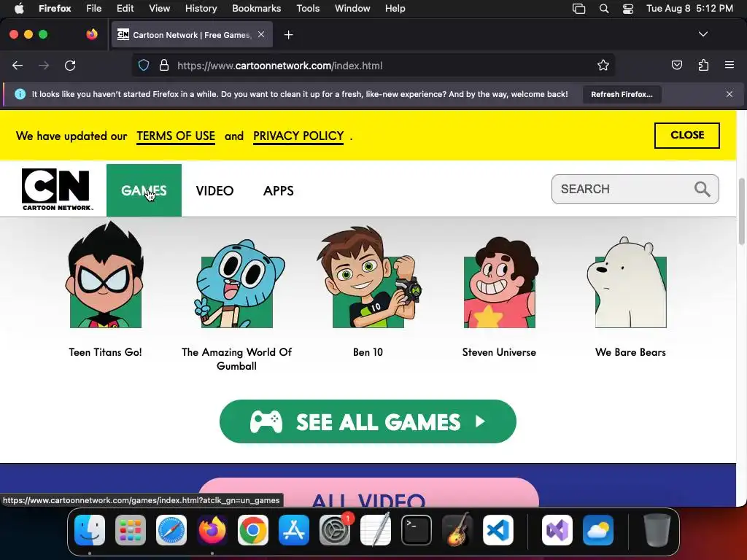Click the Ben 10 text label
The height and width of the screenshot is (560, 747).
[368, 352]
